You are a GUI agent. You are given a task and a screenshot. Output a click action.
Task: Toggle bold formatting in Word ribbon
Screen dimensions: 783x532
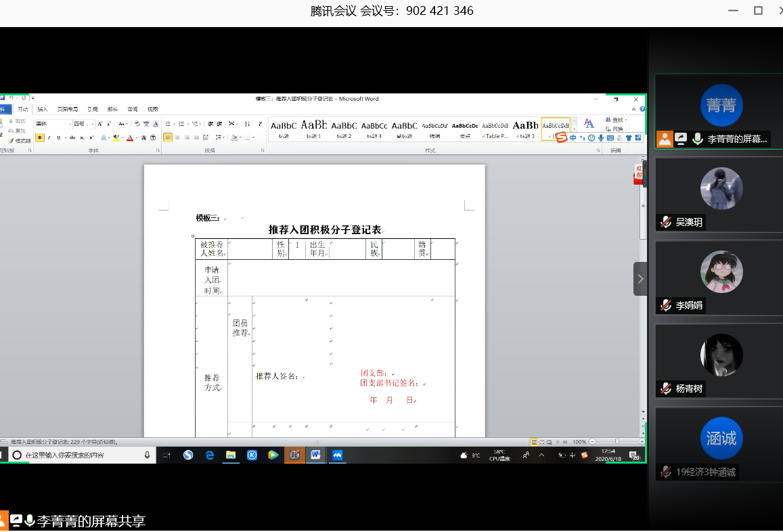pos(40,137)
